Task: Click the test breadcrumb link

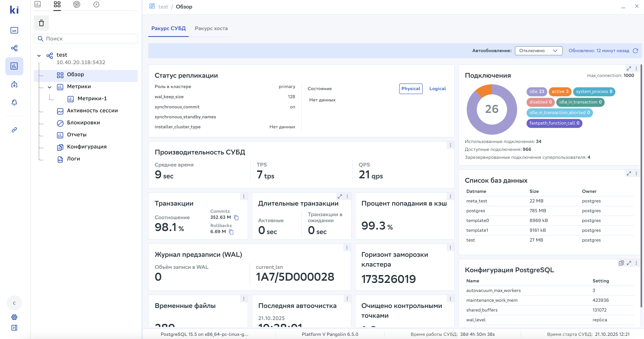Action: click(163, 7)
